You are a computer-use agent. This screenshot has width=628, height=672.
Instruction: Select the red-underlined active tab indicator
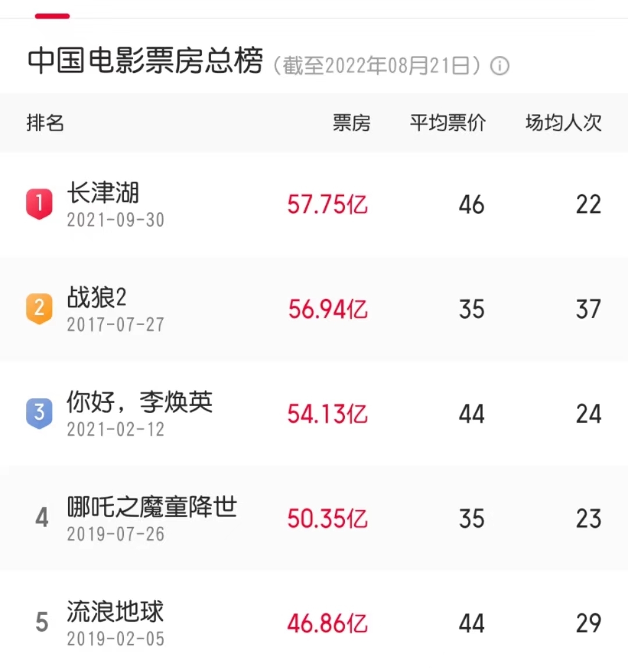coord(52,16)
